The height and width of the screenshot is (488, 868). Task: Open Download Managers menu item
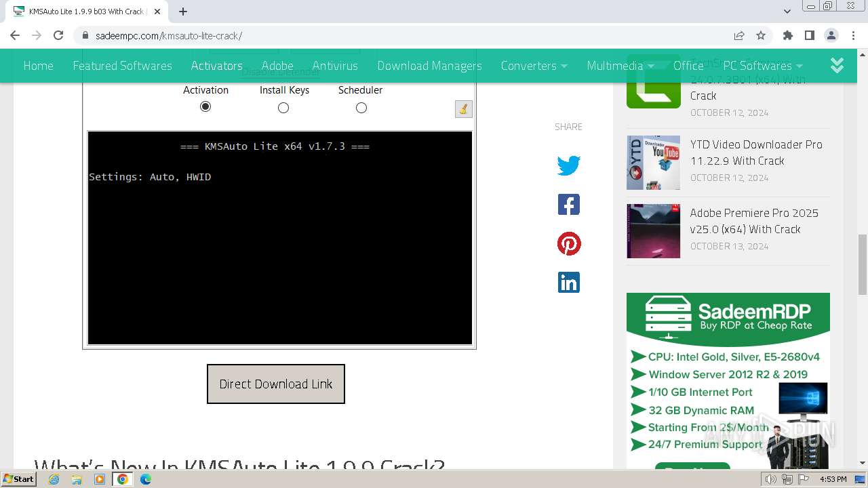tap(429, 66)
